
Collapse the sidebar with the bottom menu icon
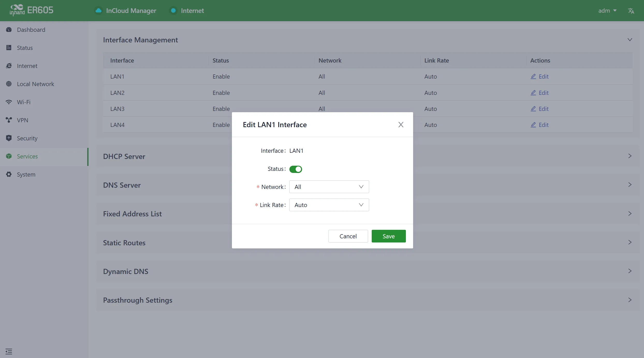pos(9,351)
